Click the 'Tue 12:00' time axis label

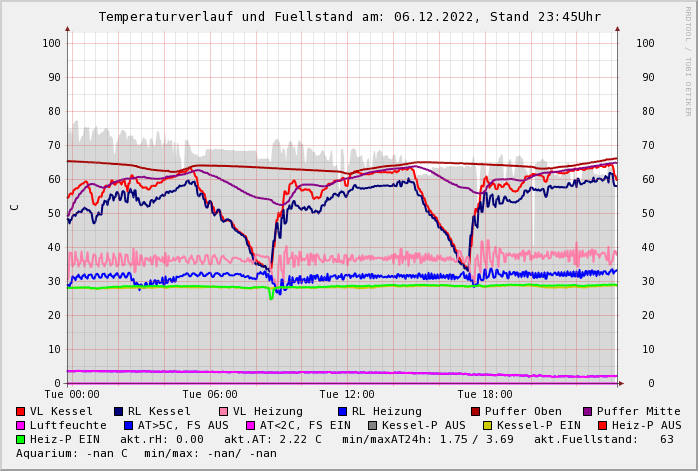(x=347, y=395)
